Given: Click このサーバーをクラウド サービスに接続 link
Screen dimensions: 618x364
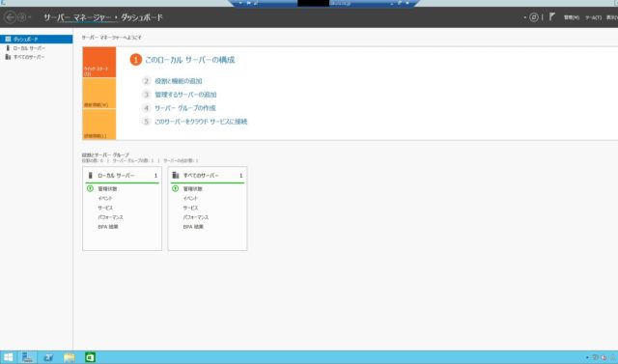Looking at the screenshot, I should [201, 122].
